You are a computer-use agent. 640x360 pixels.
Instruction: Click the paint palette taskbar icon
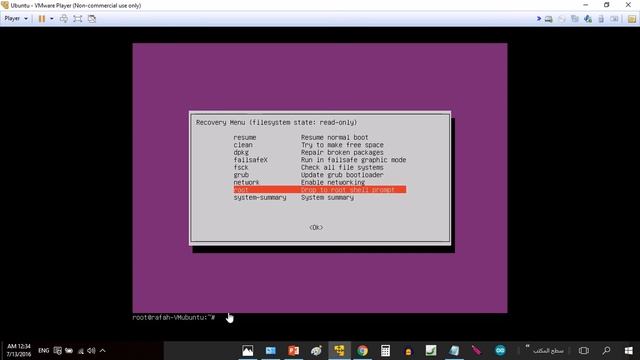tap(316, 351)
